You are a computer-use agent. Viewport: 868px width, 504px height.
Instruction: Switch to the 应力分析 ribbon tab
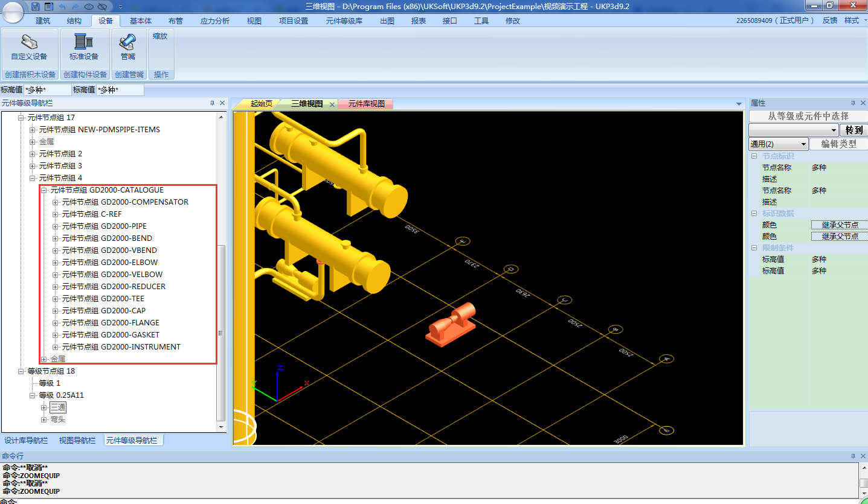tap(215, 21)
